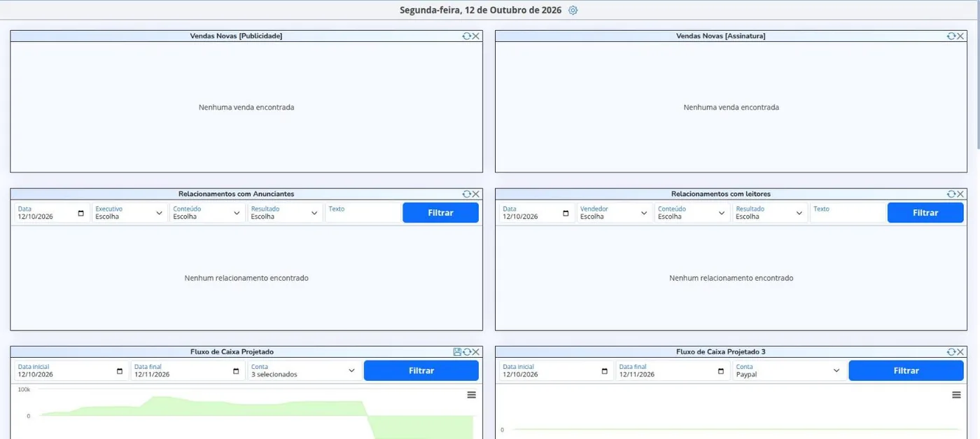
Task: Save the Fluxo de Caixa Projetado panel
Action: pos(457,352)
